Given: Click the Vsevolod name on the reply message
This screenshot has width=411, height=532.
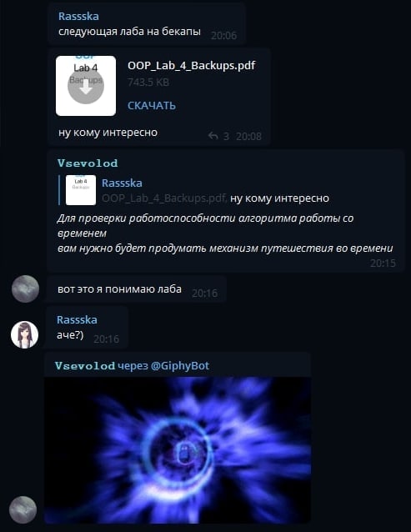Looking at the screenshot, I should (x=88, y=163).
